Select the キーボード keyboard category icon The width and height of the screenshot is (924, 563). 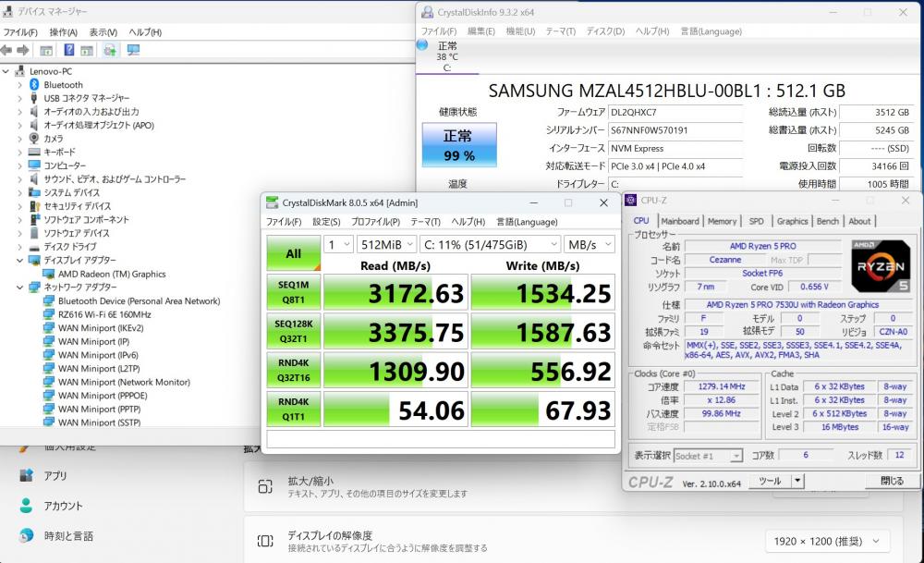click(x=34, y=153)
